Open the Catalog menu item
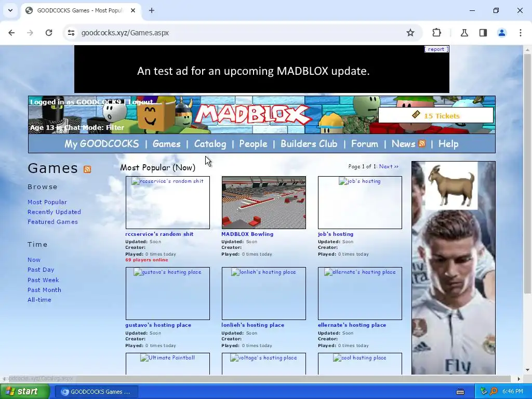Viewport: 532px width, 399px height. tap(210, 144)
